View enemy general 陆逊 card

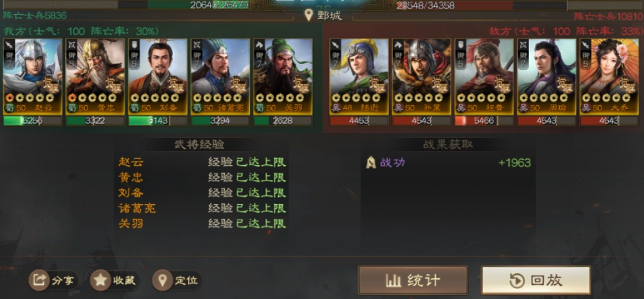[x=359, y=76]
